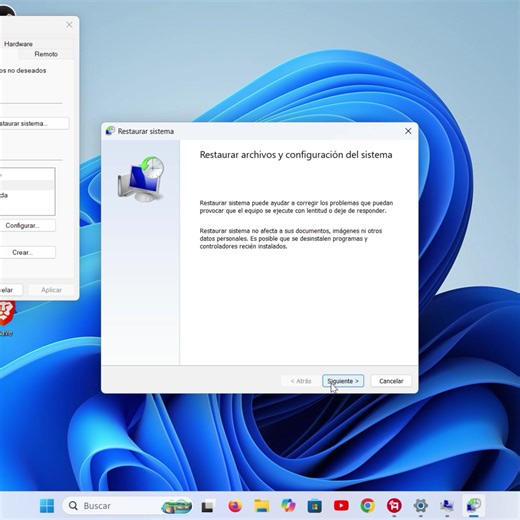Click the disabled Aplicar button
The height and width of the screenshot is (520, 520).
pyautogui.click(x=51, y=290)
